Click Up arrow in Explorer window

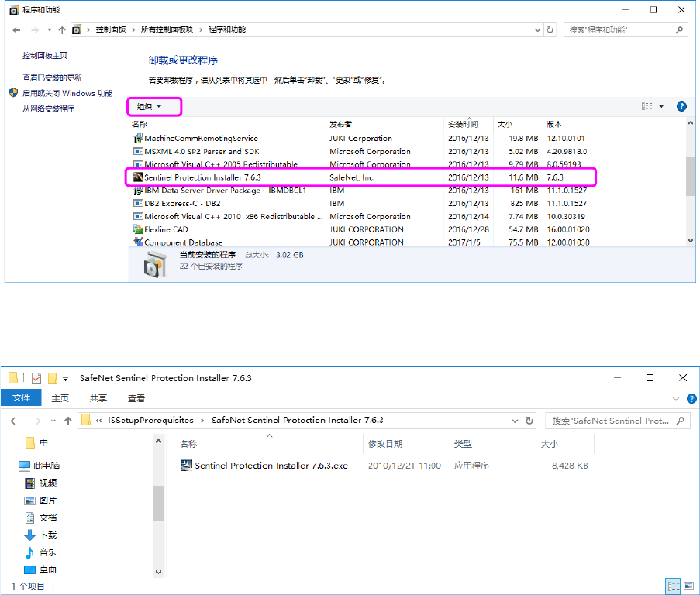pos(68,421)
